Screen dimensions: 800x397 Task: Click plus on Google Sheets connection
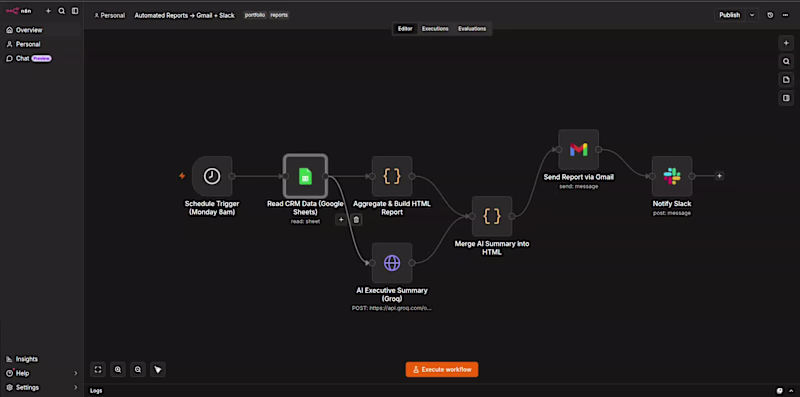click(x=341, y=220)
